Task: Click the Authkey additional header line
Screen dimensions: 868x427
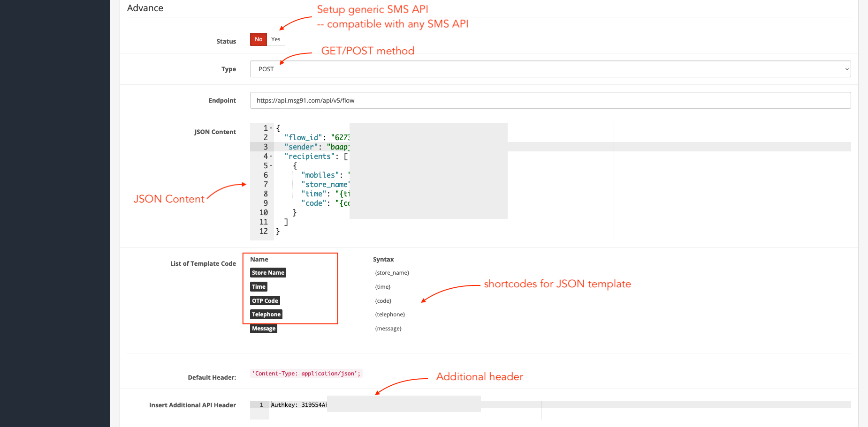Action: point(299,404)
